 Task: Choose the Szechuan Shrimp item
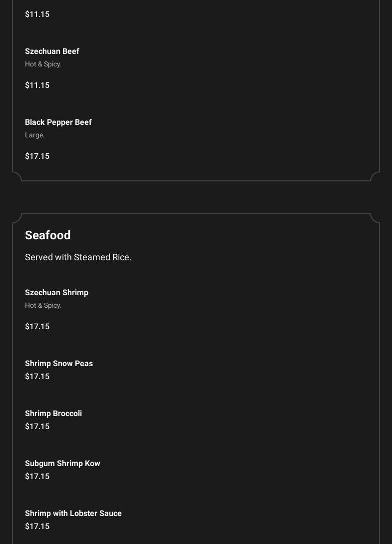[56, 292]
